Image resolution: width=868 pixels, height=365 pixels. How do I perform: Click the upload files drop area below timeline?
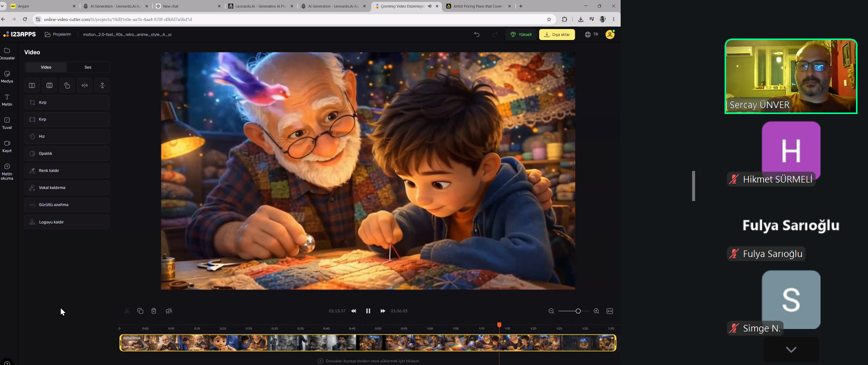tap(368, 361)
